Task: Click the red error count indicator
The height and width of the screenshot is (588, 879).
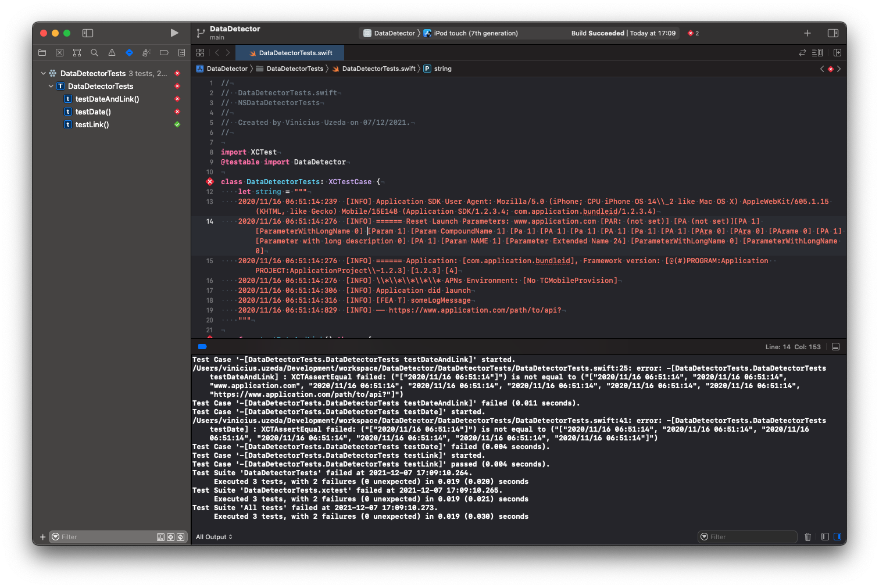Action: [x=693, y=33]
